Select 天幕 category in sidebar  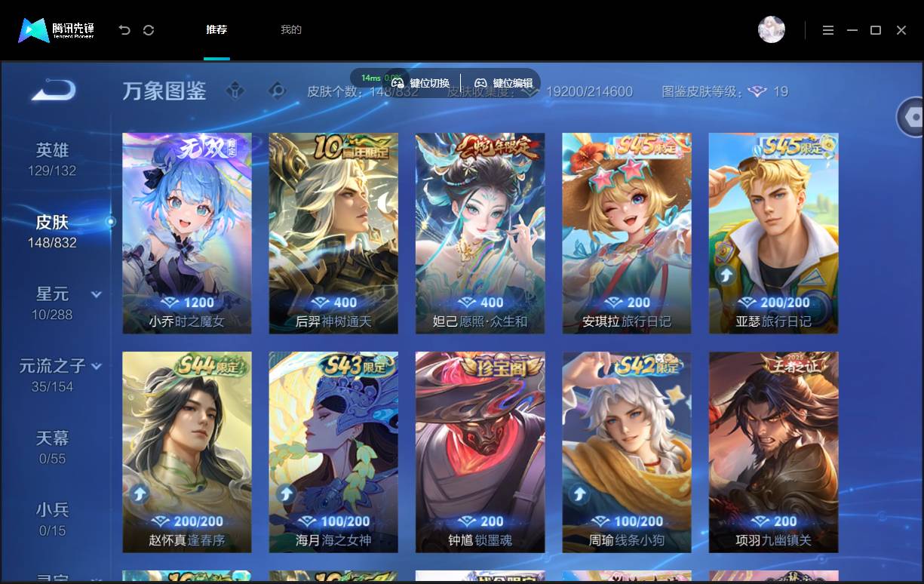(x=52, y=447)
